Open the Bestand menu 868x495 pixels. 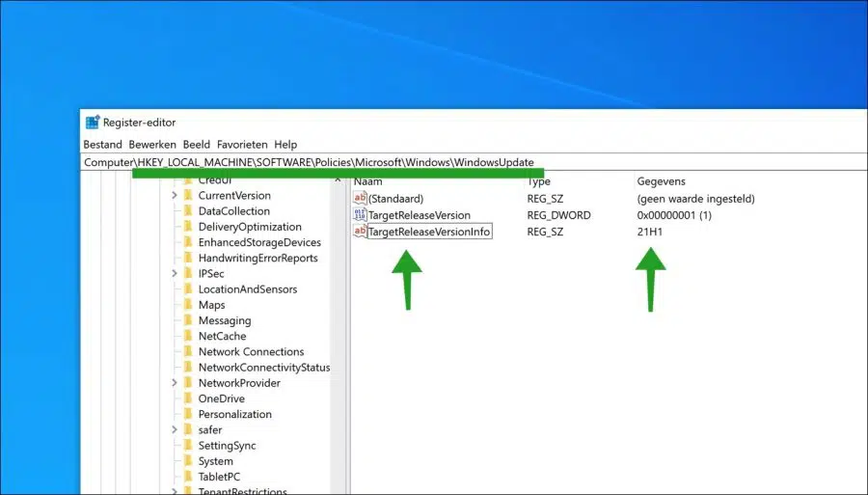(x=102, y=145)
